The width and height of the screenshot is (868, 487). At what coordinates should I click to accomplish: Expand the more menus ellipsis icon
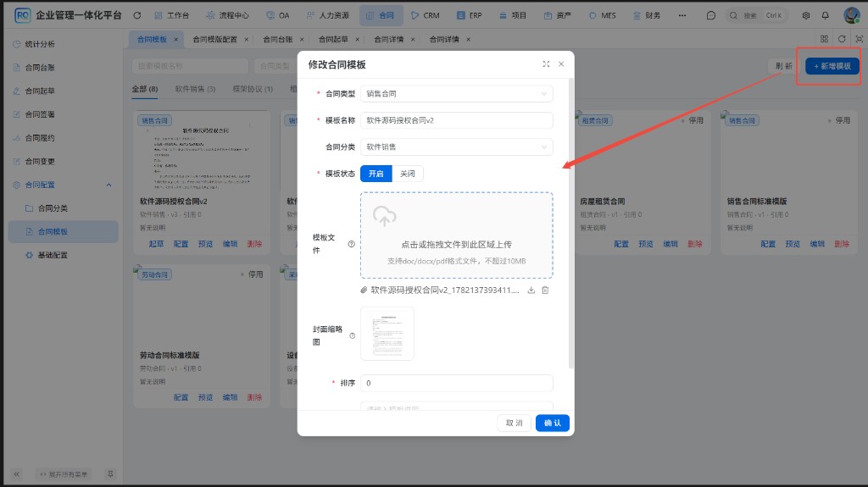tap(682, 15)
